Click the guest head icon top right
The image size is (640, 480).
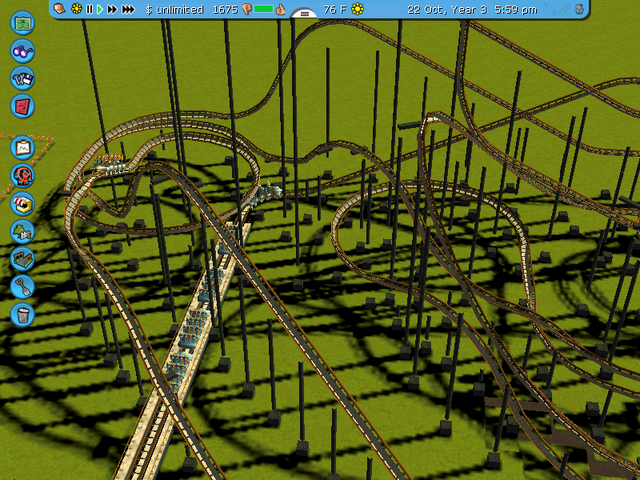(579, 9)
